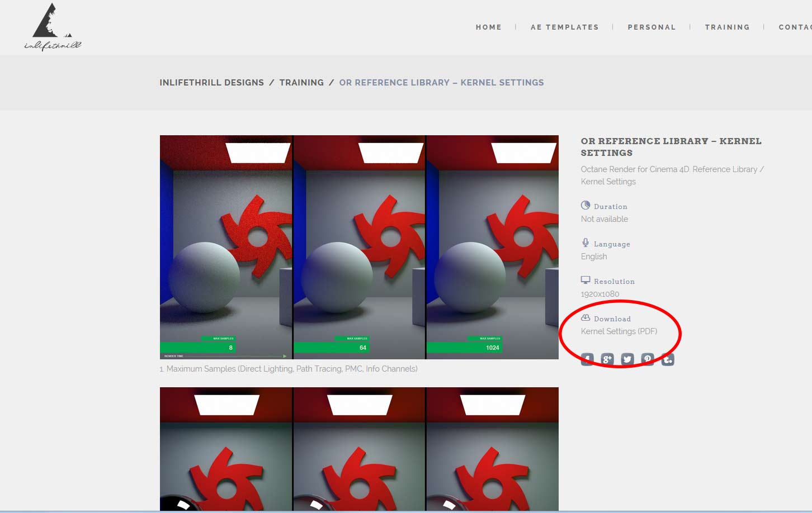The image size is (812, 513).
Task: Open the second render image with glossy spheres
Action: click(359, 449)
